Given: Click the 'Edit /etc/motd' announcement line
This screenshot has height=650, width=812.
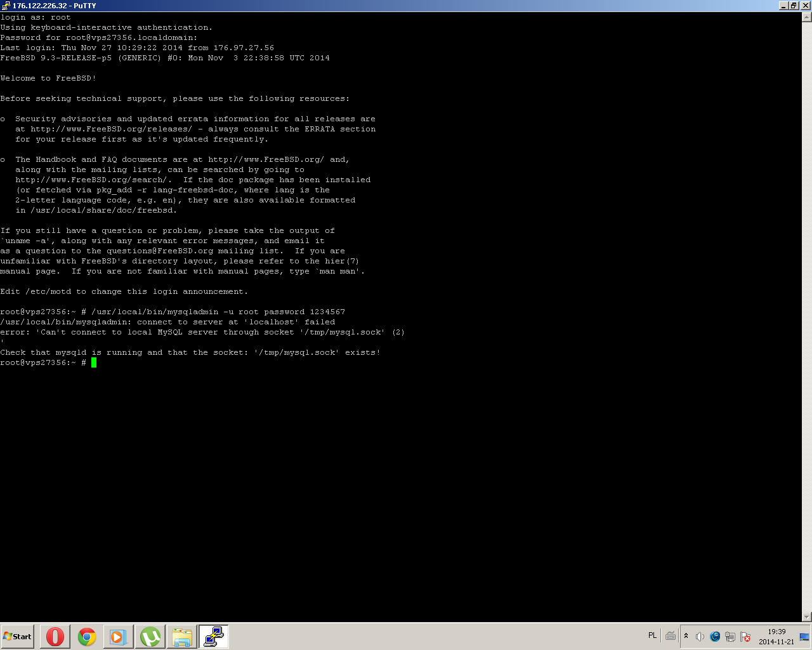Looking at the screenshot, I should coord(124,291).
